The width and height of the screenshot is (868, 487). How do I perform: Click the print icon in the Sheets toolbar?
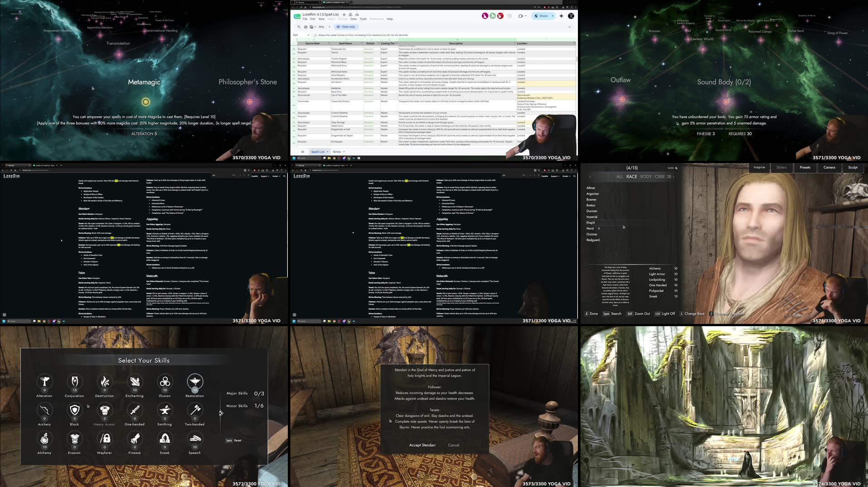point(305,27)
